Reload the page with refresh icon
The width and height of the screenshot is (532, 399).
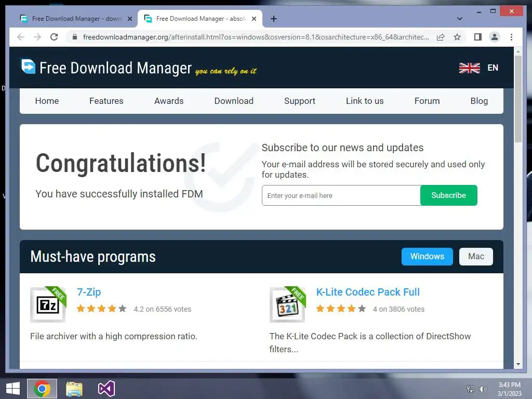pos(54,37)
